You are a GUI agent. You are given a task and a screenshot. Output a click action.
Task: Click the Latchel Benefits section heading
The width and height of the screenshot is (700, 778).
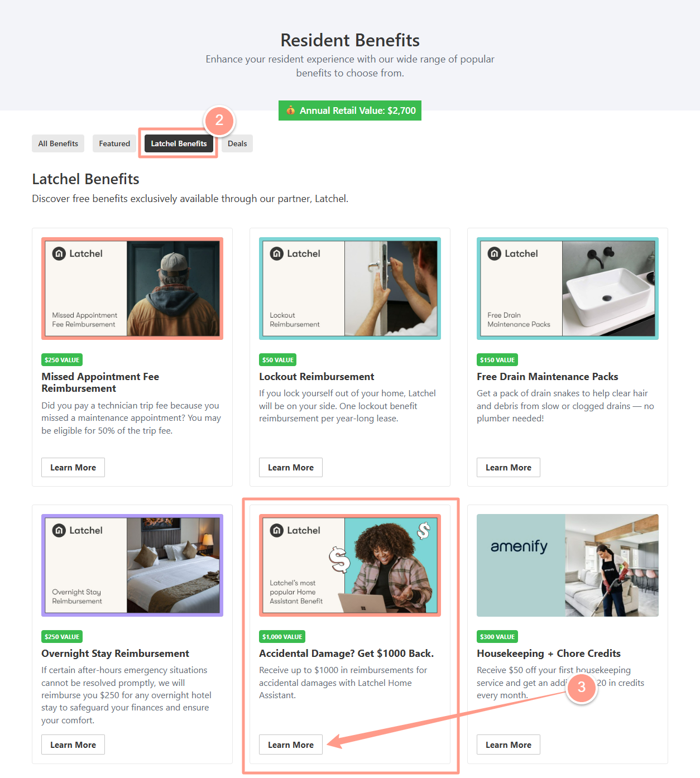(85, 179)
